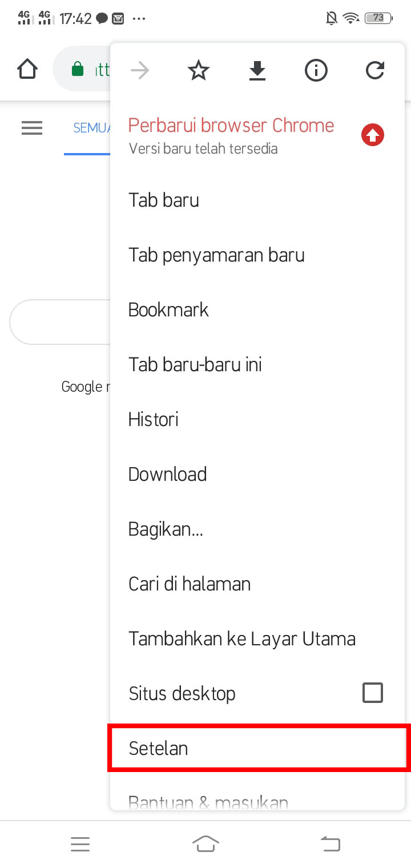Select Tab penyamaran baru
Screen dimensions: 411x868
click(x=216, y=255)
